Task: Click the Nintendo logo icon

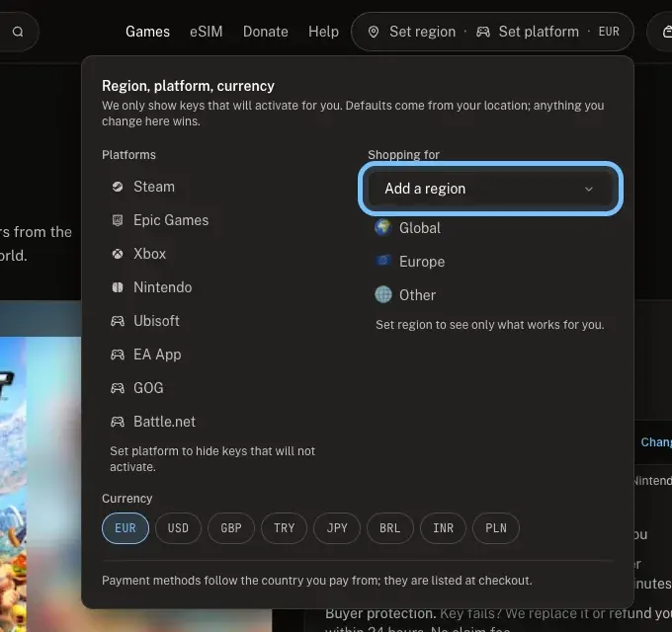Action: pyautogui.click(x=118, y=287)
